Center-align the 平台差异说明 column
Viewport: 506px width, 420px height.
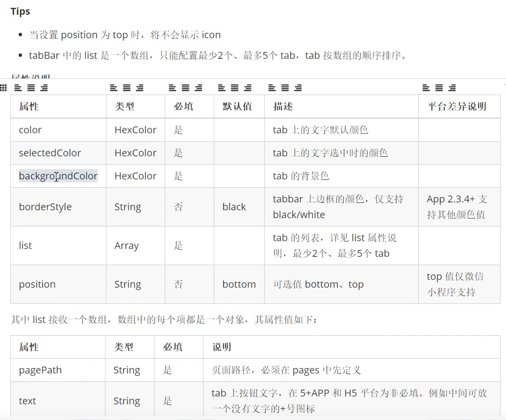coord(439,88)
